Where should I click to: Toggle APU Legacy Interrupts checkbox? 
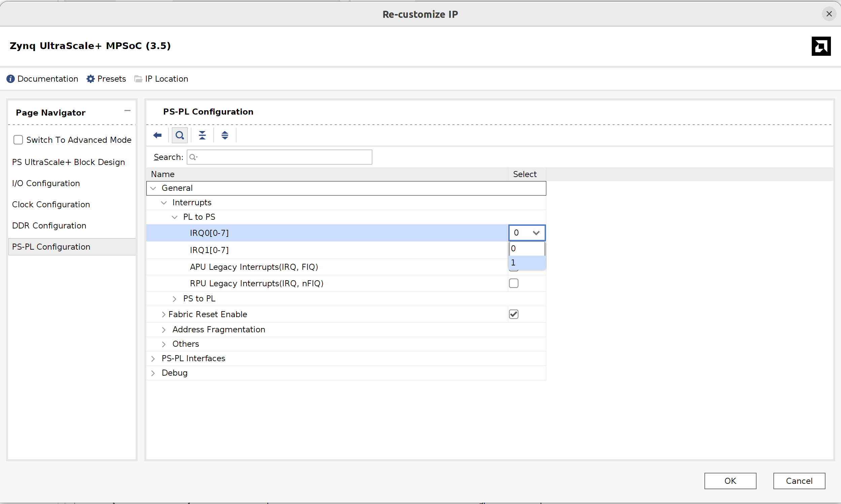514,267
